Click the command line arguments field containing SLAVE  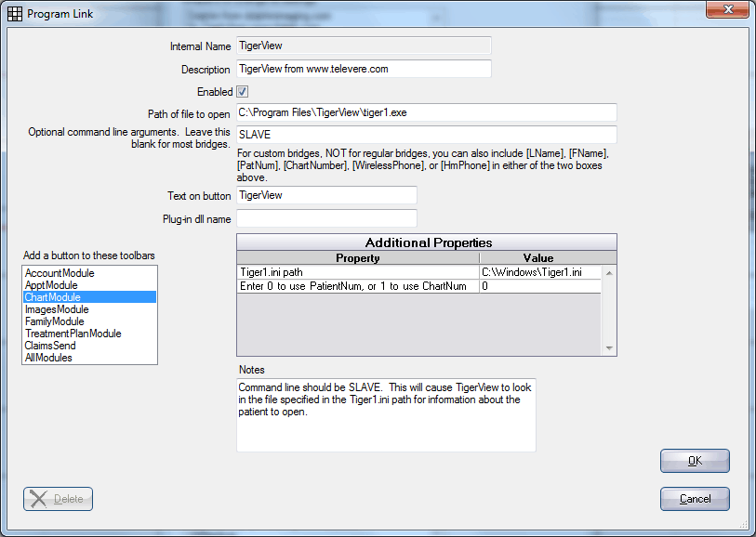(427, 135)
